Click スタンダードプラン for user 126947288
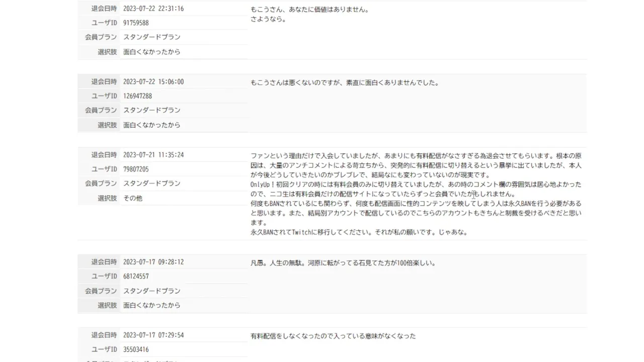644x362 pixels. click(x=151, y=110)
